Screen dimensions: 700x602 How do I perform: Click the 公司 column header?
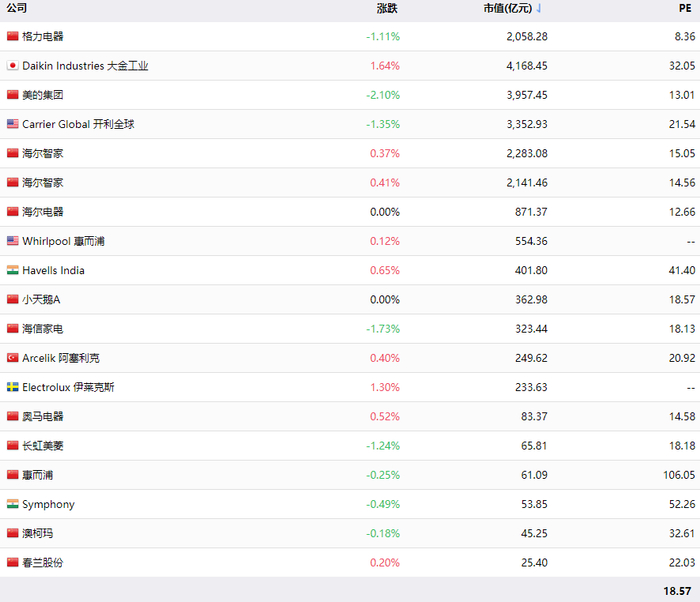coord(17,8)
